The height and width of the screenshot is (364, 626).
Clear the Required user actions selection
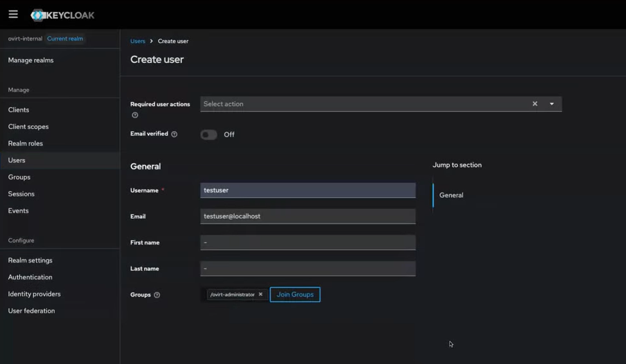(535, 104)
